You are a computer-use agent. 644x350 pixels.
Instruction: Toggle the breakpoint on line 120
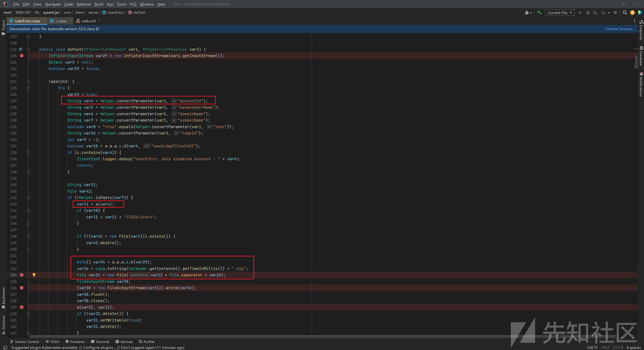22,56
